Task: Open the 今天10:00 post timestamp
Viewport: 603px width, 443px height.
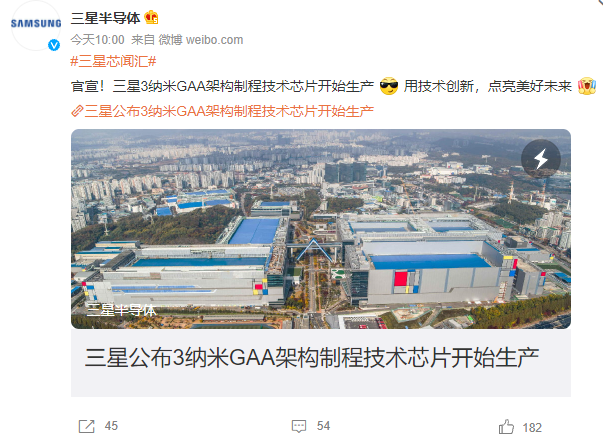Action: [97, 40]
